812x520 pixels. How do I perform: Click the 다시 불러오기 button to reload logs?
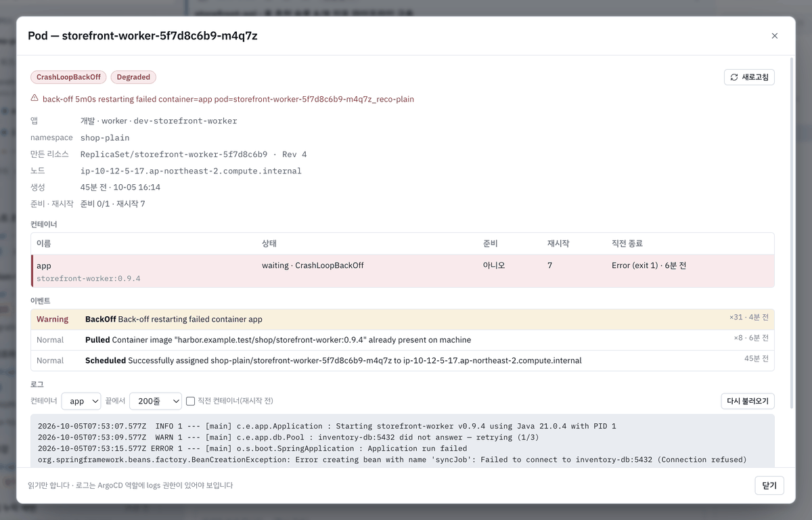coord(748,402)
